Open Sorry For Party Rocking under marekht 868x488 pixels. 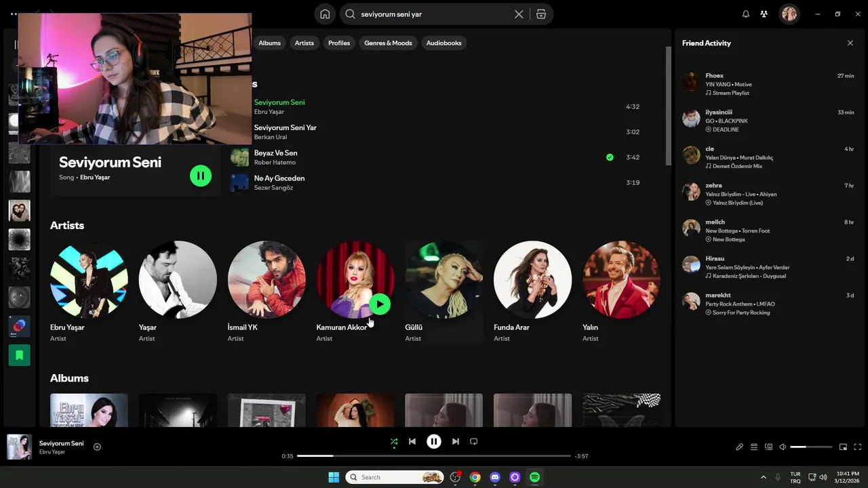pos(741,312)
